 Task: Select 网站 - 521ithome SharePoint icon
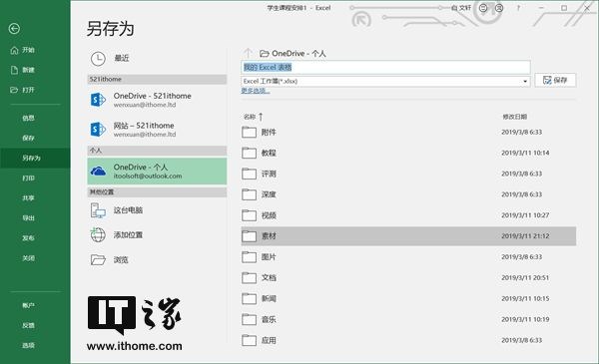(x=98, y=130)
